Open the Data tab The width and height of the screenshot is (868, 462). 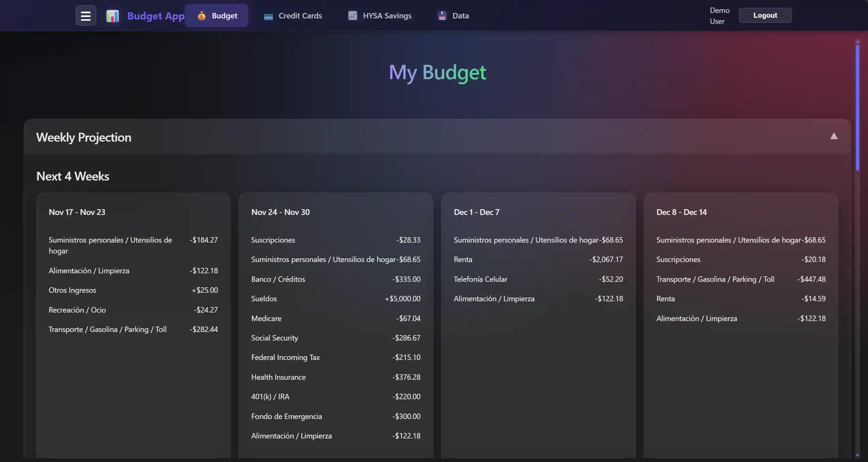click(460, 15)
